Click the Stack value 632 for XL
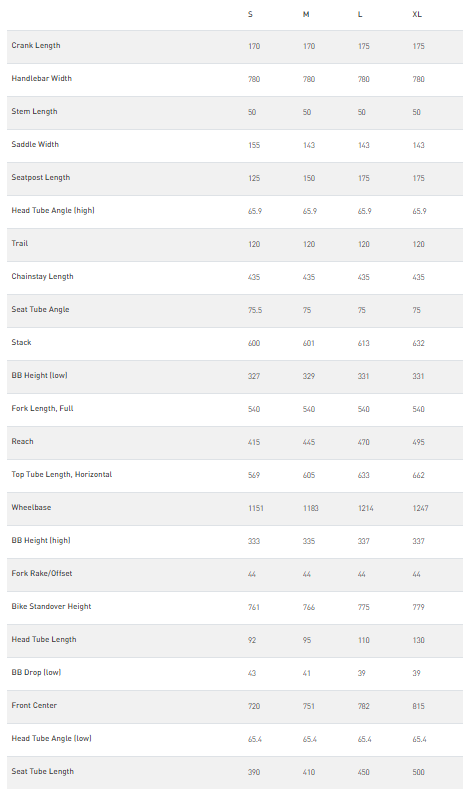 pos(418,343)
